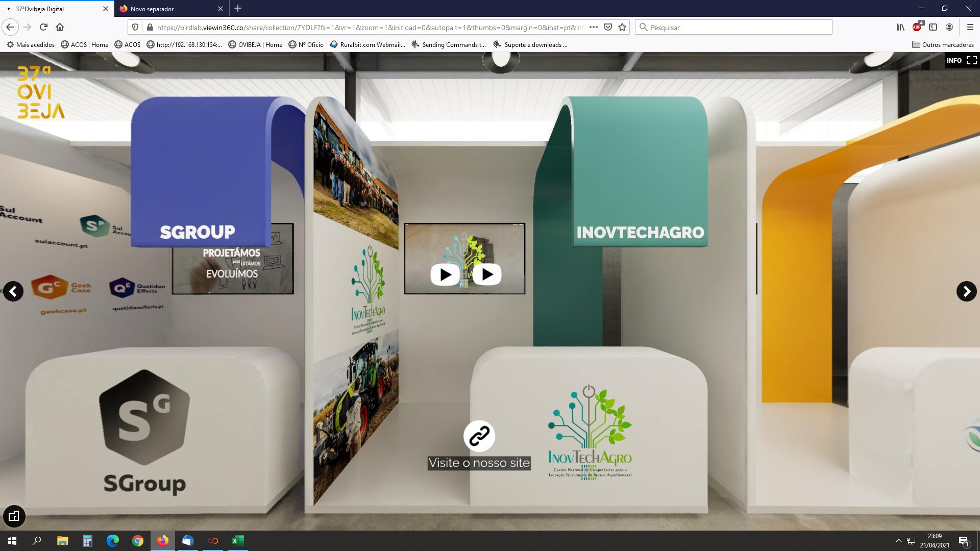Toggle the sidebar view
Screen dimensions: 980x551
click(x=933, y=27)
